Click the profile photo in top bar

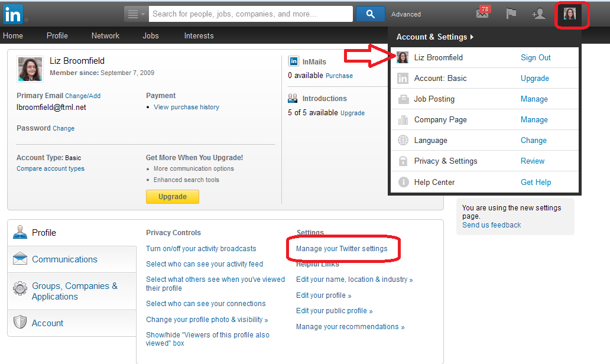(570, 14)
